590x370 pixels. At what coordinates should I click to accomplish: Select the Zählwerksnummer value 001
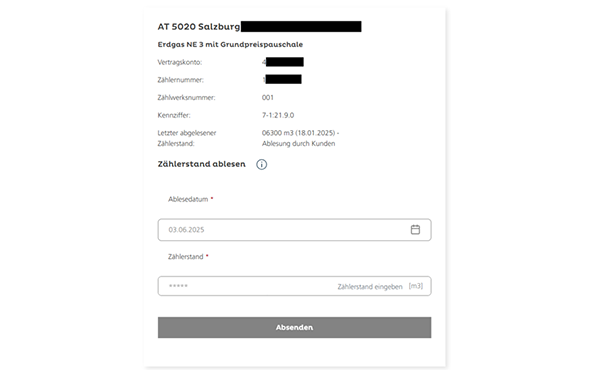[268, 97]
